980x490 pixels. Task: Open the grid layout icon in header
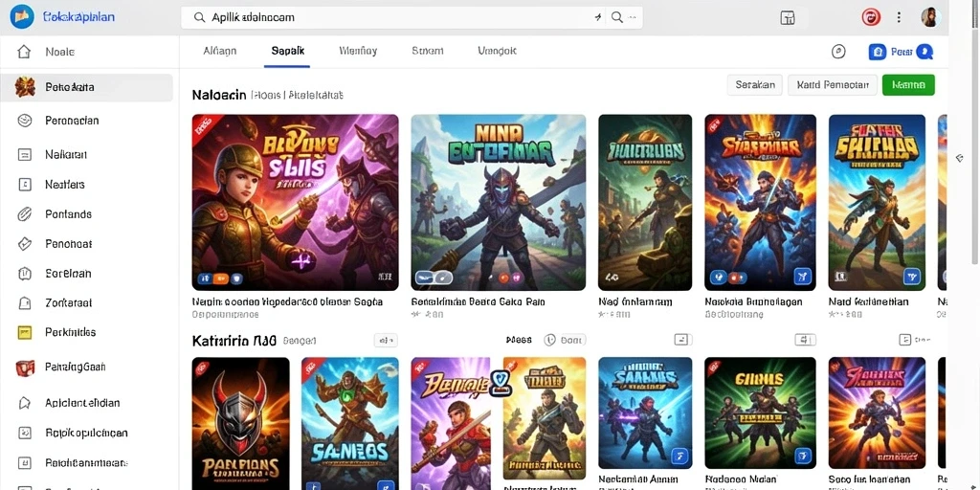tap(788, 17)
